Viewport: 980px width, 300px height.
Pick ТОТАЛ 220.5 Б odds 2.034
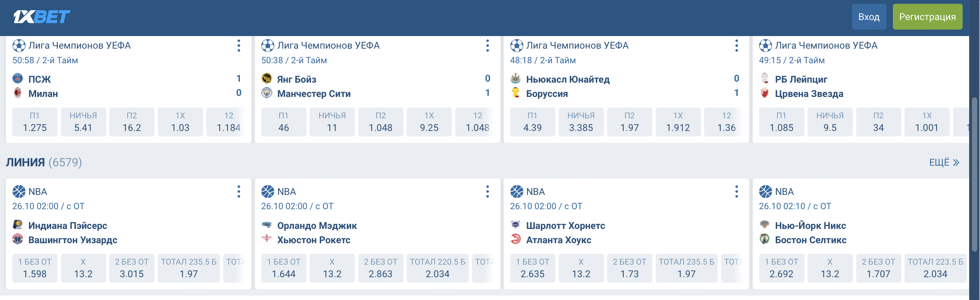click(x=437, y=268)
